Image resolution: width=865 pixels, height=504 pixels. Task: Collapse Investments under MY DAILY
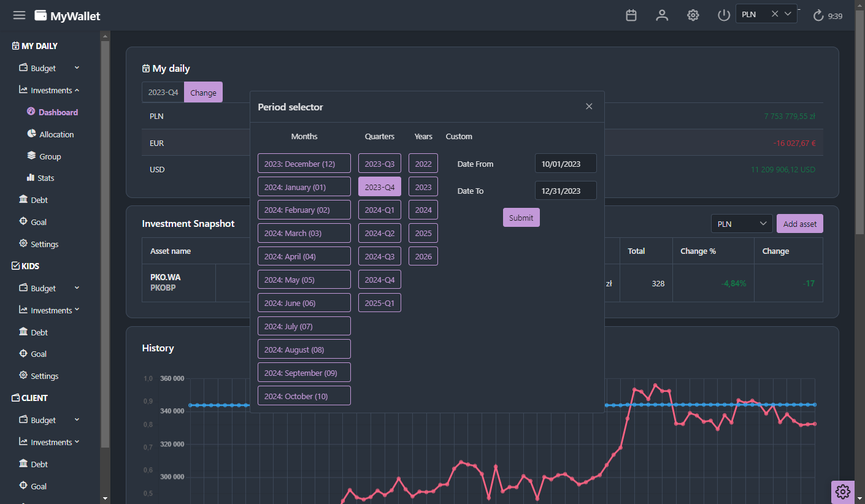(x=49, y=90)
